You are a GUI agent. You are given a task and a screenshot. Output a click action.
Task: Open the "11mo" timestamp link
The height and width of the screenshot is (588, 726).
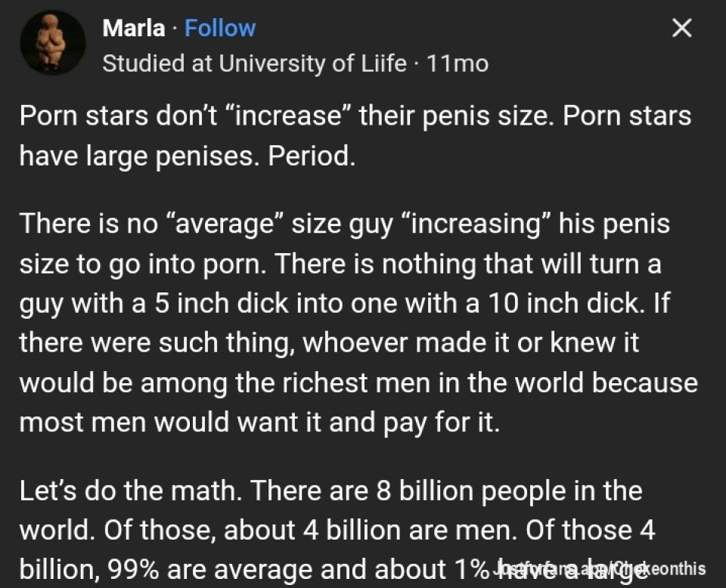click(x=458, y=63)
